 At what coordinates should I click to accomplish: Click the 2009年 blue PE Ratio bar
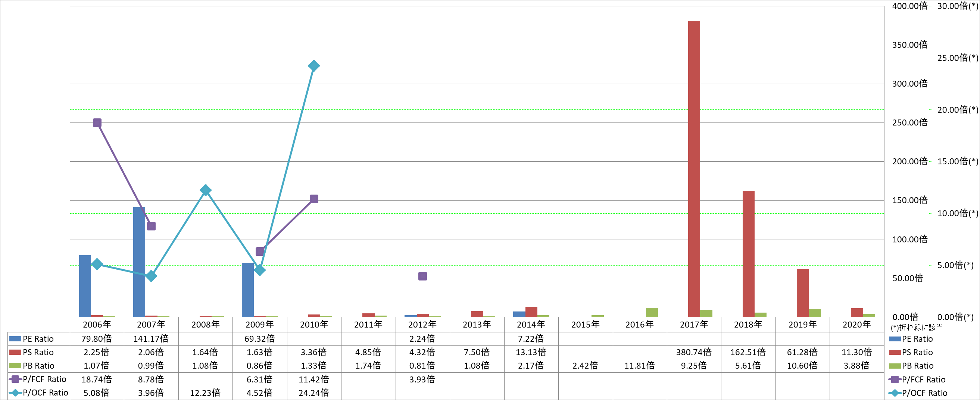[x=248, y=290]
